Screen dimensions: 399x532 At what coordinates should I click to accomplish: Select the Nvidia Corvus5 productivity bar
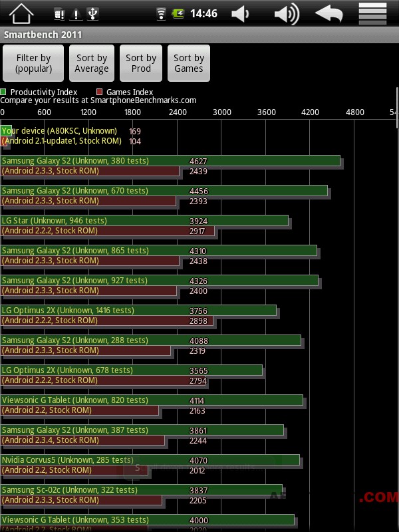(150, 460)
